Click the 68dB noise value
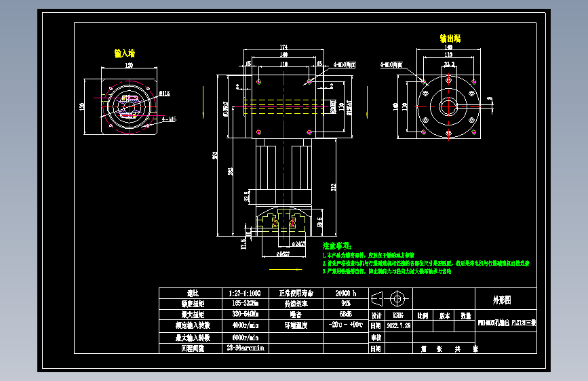 coord(346,314)
